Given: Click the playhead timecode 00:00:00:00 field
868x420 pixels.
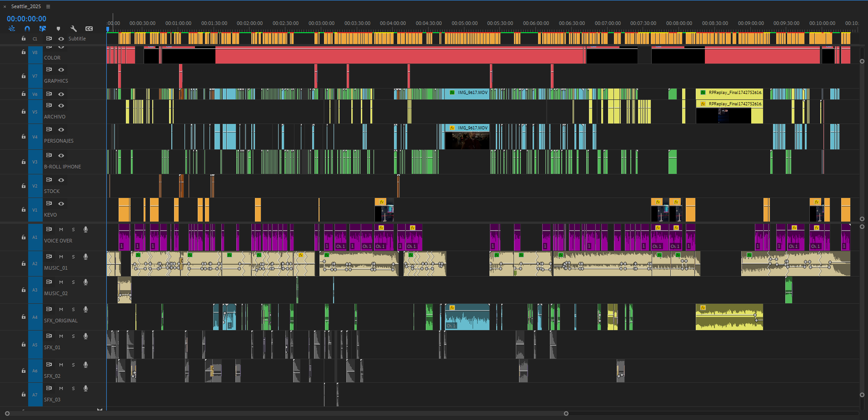Looking at the screenshot, I should (x=26, y=19).
